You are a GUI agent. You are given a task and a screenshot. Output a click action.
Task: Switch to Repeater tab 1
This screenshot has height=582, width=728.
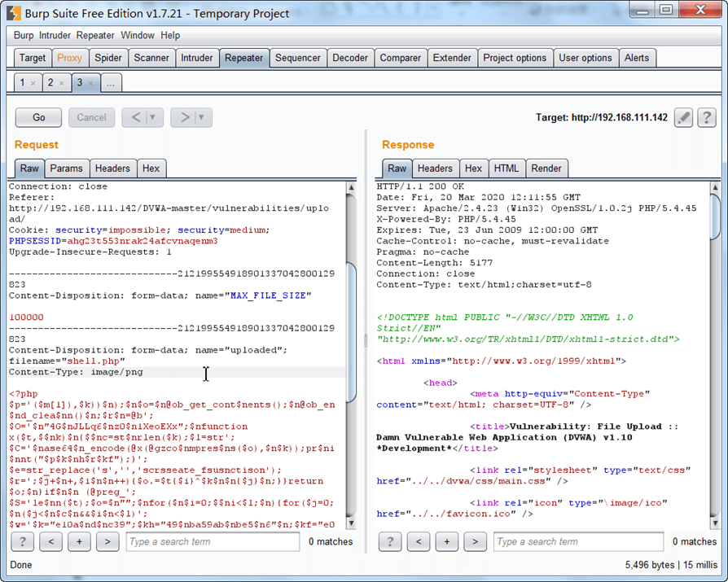22,83
